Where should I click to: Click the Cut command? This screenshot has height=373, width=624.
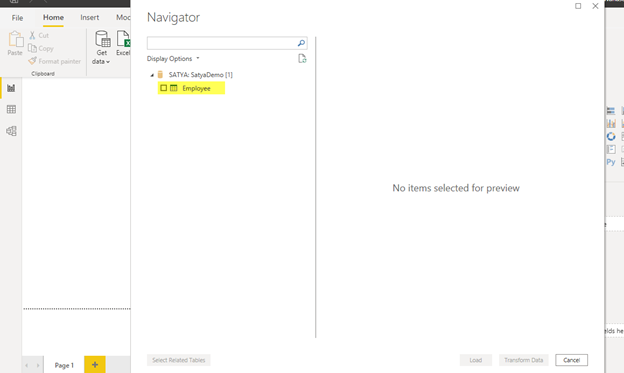pyautogui.click(x=39, y=35)
